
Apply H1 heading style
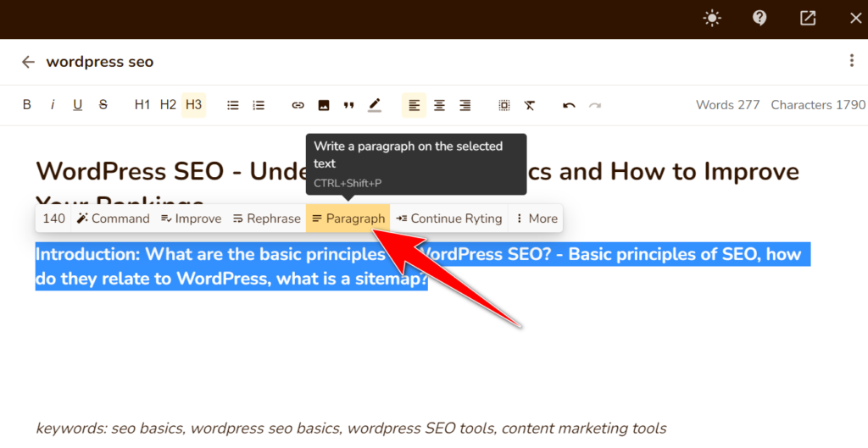[142, 104]
